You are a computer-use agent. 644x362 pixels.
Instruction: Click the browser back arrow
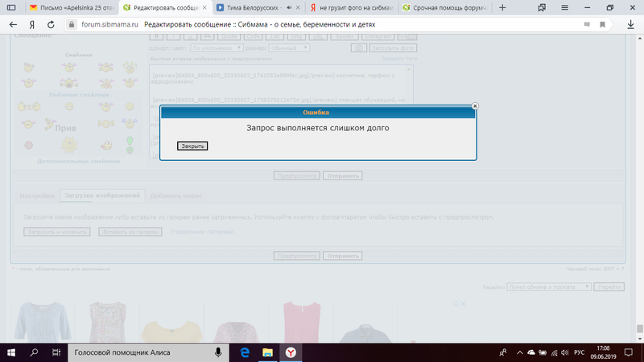pyautogui.click(x=12, y=24)
